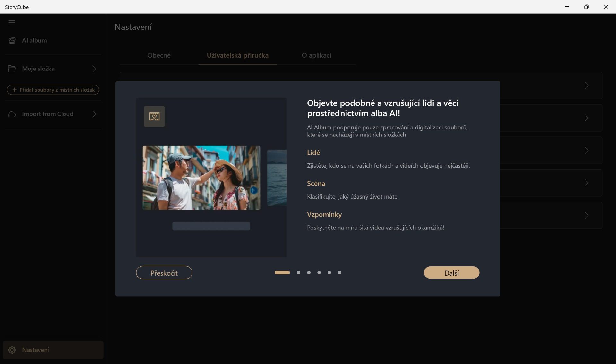Expand Import from Cloud chevron
The image size is (616, 364).
pos(94,114)
